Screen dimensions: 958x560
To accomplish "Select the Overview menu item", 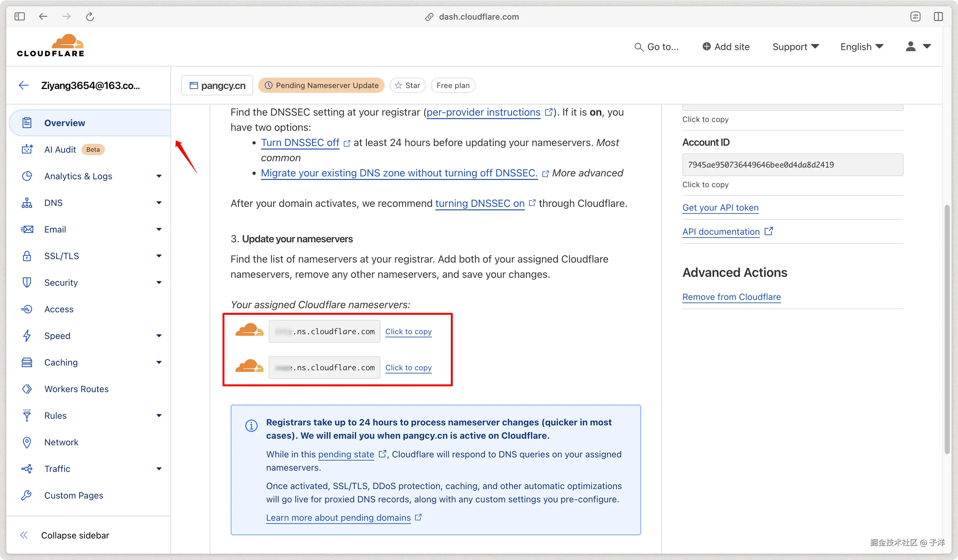I will 65,123.
